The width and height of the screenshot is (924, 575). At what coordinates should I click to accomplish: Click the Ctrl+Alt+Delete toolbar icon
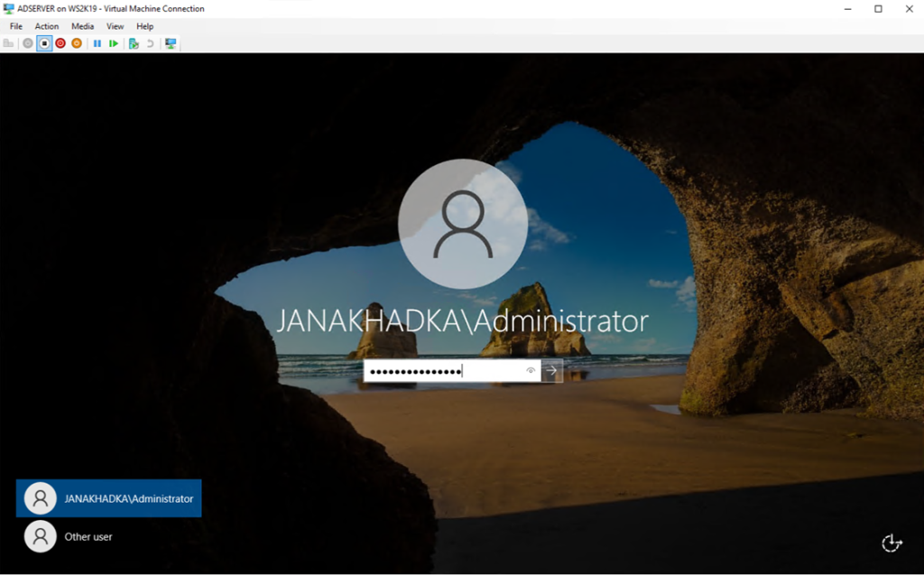pos(8,43)
